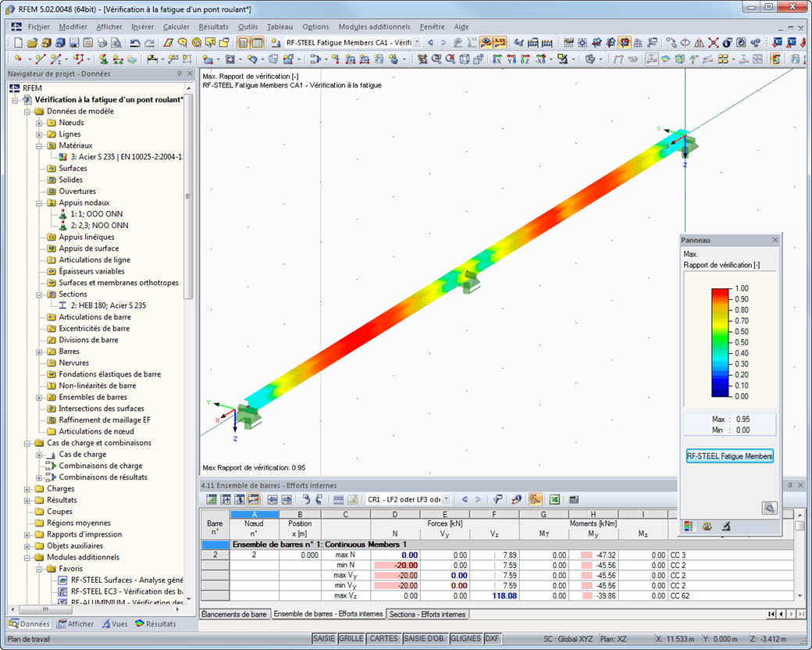Toggle SAISIE in status bar
The height and width of the screenshot is (650, 812).
[324, 638]
